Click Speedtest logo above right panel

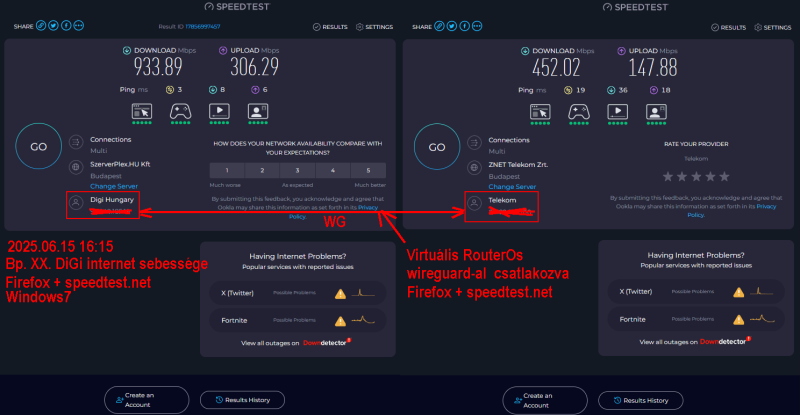pos(635,7)
